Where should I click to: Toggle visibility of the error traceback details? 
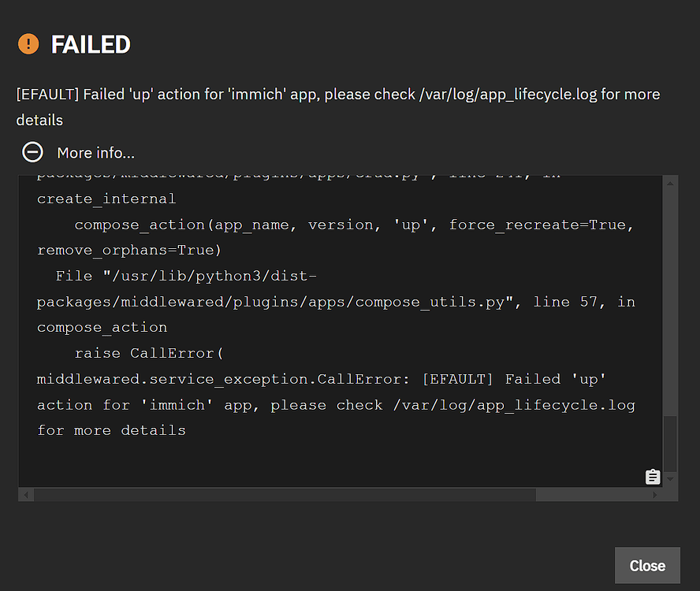point(32,151)
